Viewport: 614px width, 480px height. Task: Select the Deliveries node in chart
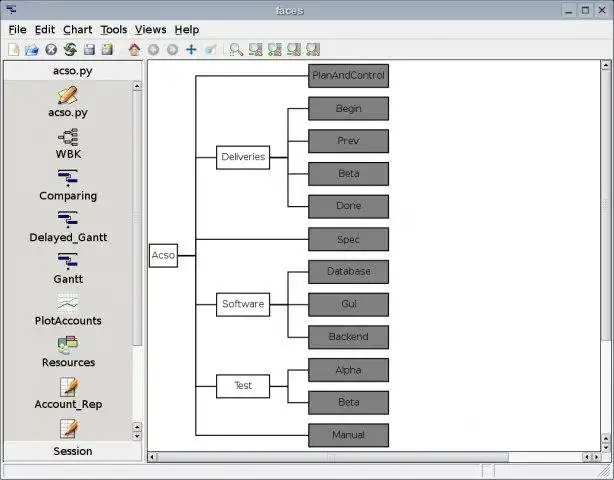243,157
